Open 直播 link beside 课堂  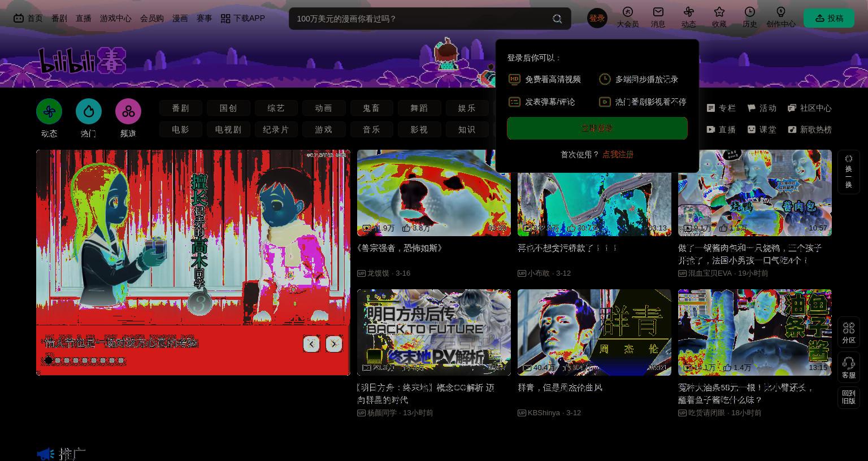[721, 129]
